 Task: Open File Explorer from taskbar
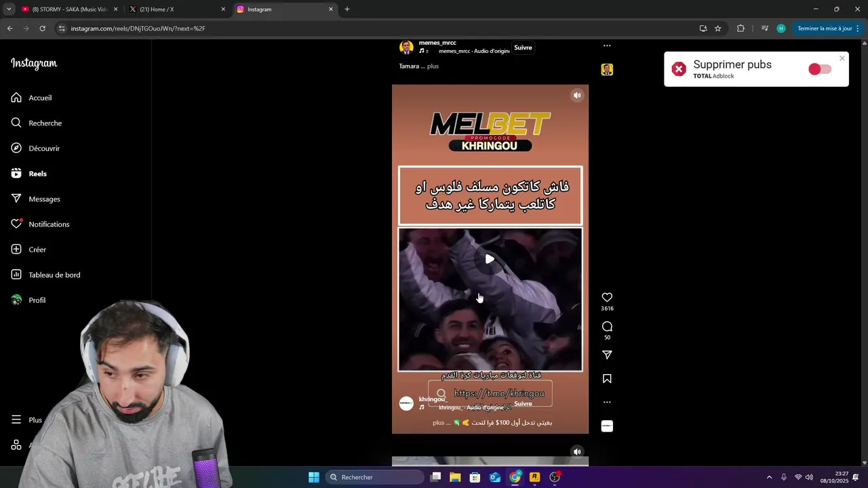455,477
